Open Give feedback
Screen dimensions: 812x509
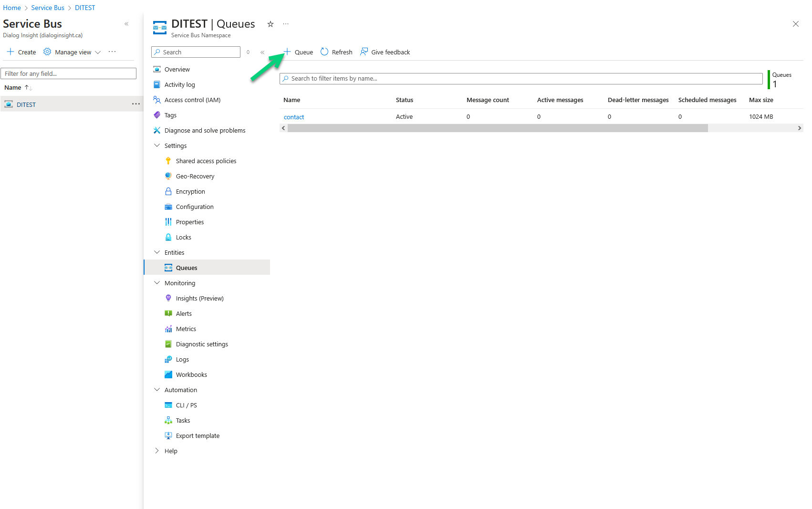pyautogui.click(x=385, y=52)
